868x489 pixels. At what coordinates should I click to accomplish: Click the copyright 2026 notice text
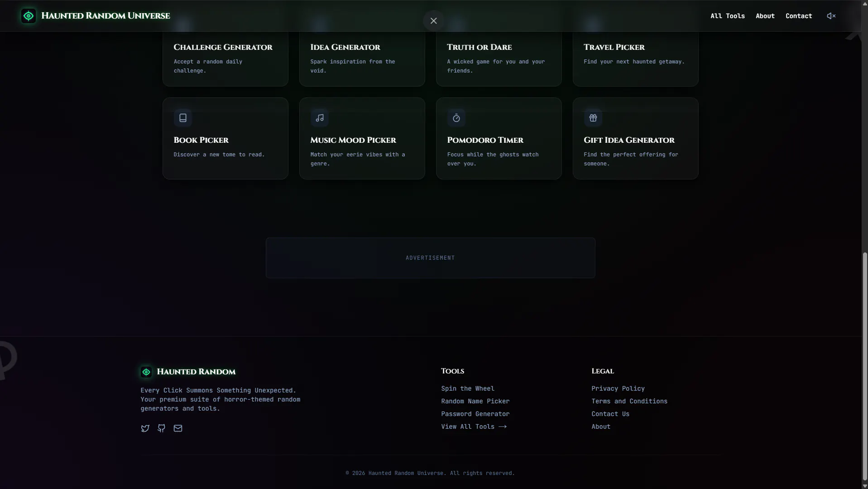(x=430, y=473)
